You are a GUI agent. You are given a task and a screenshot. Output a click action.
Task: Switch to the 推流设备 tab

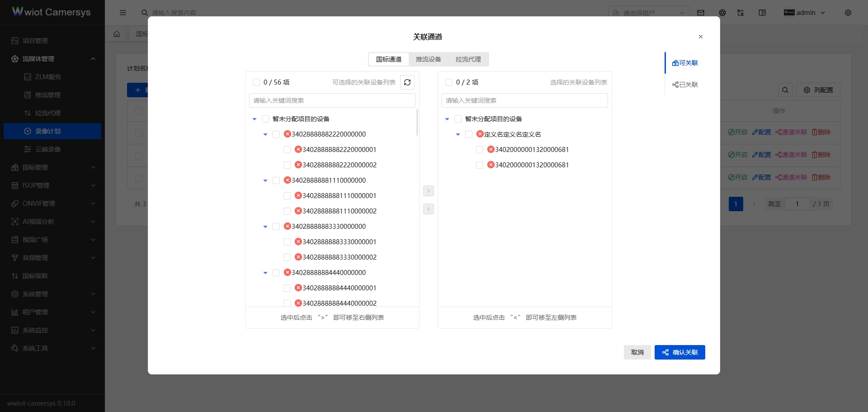click(x=428, y=59)
